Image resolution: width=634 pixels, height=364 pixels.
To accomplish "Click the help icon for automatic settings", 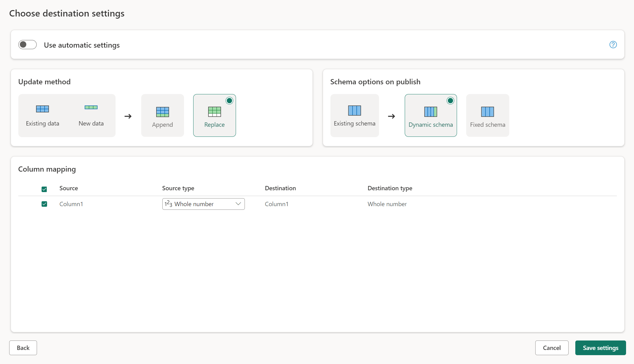I will point(613,44).
